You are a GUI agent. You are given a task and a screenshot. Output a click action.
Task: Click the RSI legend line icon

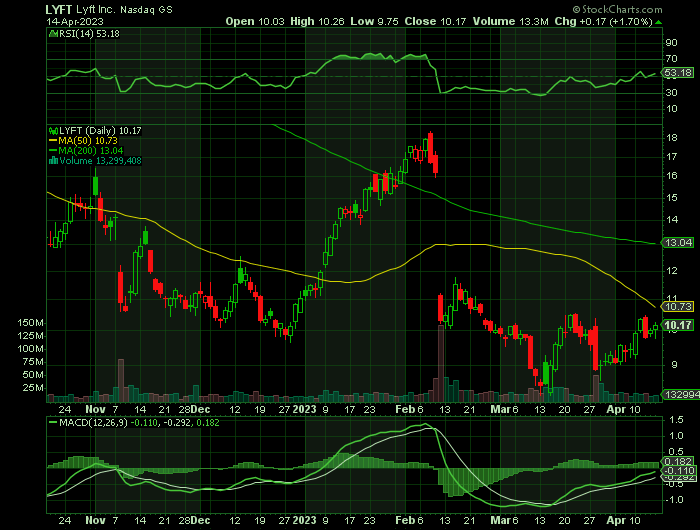[x=53, y=33]
